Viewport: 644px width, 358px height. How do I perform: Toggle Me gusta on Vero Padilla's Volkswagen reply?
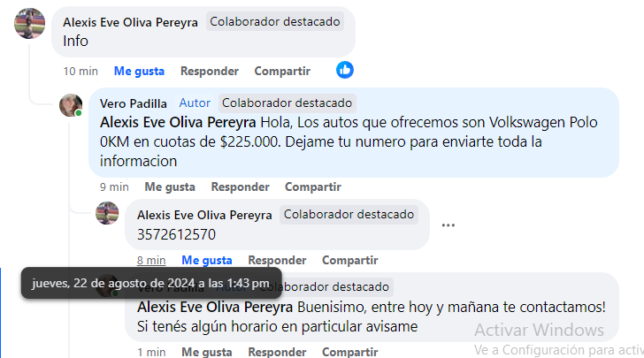pyautogui.click(x=170, y=187)
